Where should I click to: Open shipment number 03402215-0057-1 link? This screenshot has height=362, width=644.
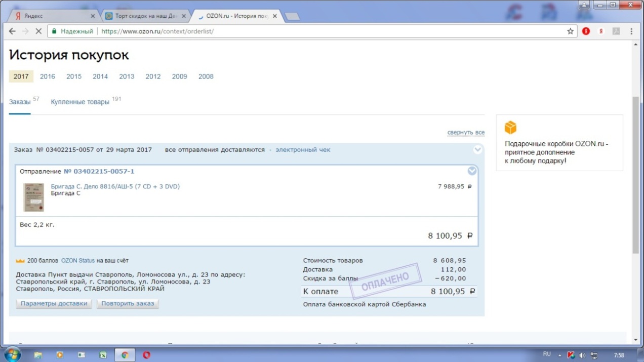(99, 172)
